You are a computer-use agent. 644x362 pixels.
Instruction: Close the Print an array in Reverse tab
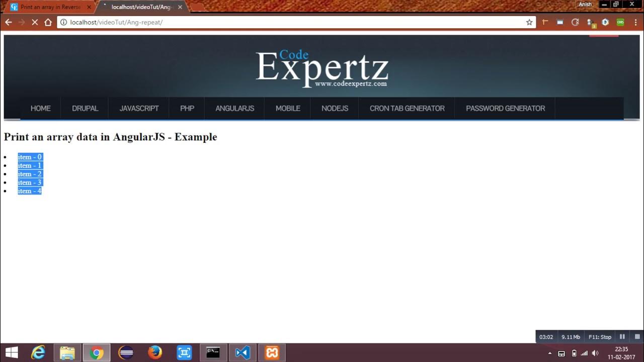pos(88,7)
